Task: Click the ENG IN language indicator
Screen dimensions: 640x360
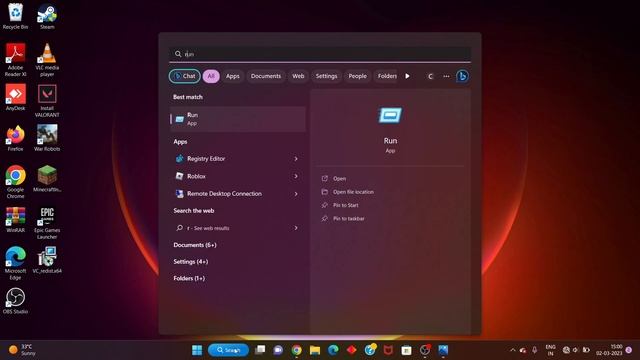Action: tap(550, 350)
